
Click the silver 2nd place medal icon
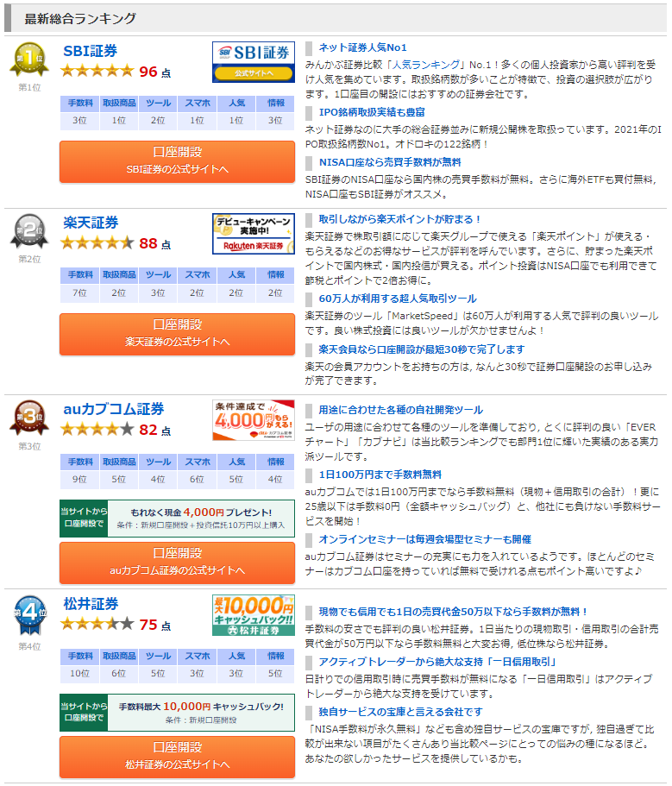click(29, 231)
